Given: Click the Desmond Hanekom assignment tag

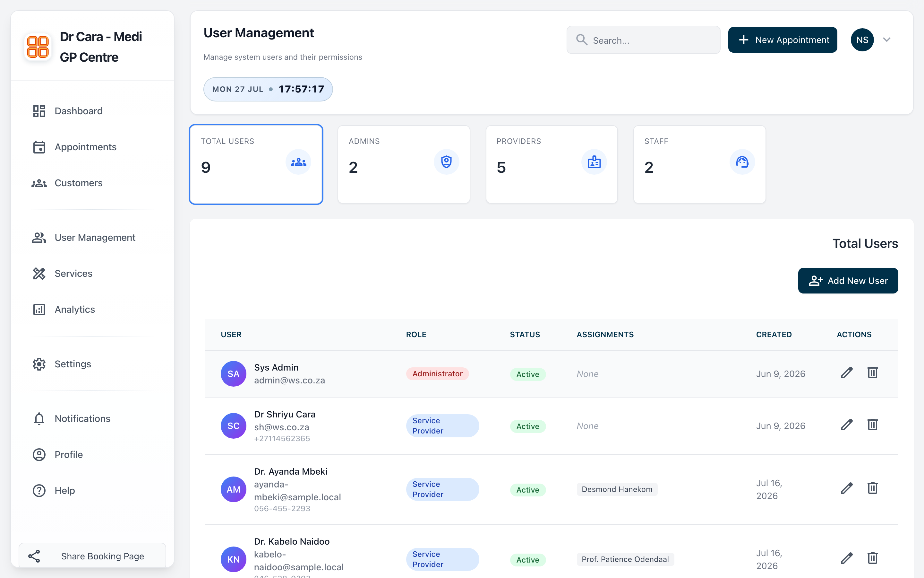Looking at the screenshot, I should coord(617,489).
